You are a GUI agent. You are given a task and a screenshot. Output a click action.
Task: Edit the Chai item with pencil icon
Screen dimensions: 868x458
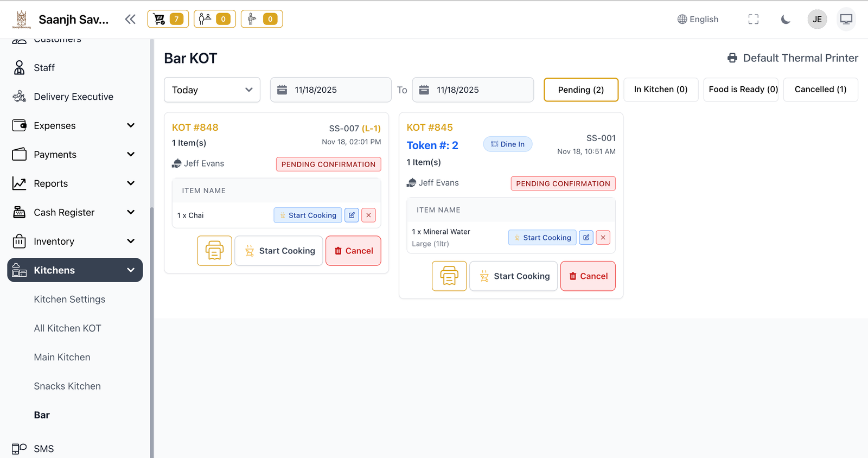[x=352, y=215]
